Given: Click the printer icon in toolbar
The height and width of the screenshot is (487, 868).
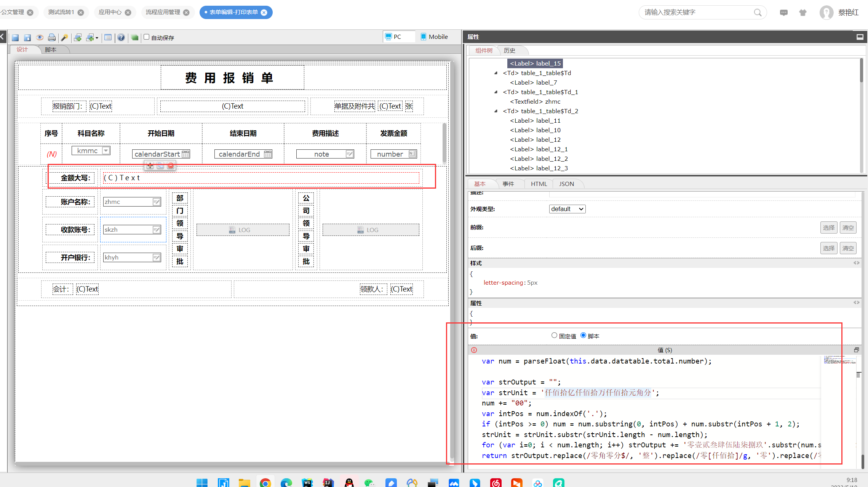Looking at the screenshot, I should click(52, 37).
